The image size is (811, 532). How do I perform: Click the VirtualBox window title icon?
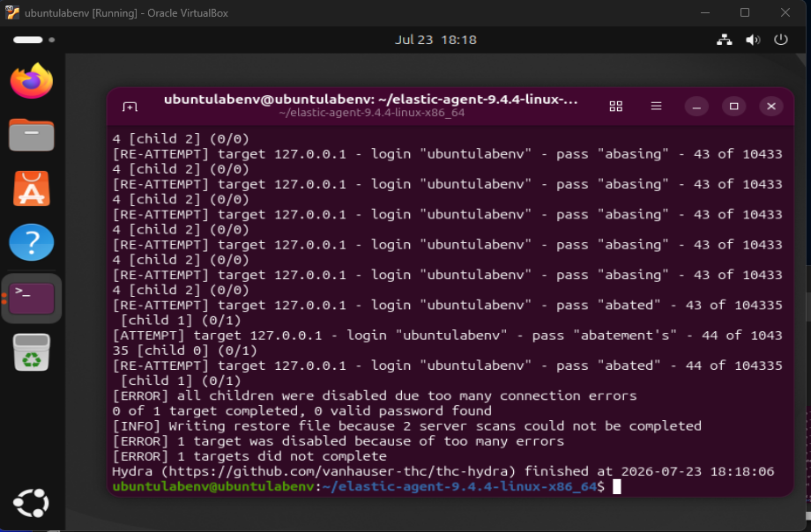click(x=11, y=12)
